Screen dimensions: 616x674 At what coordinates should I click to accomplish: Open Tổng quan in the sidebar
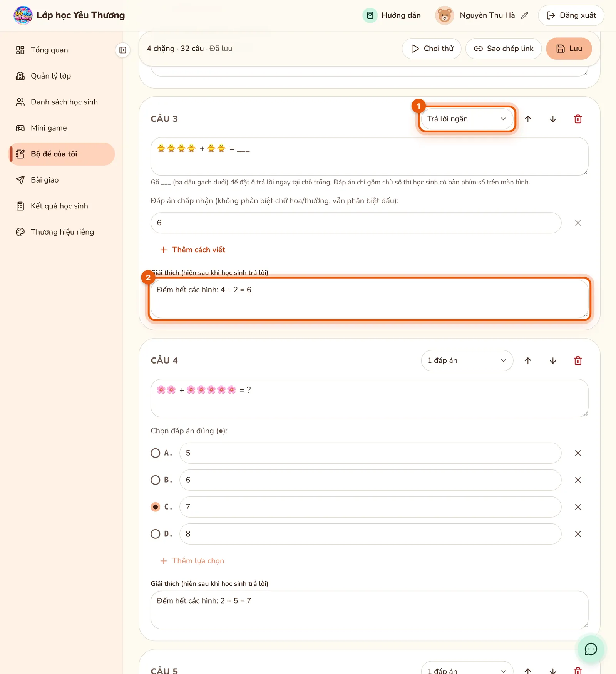(x=62, y=50)
